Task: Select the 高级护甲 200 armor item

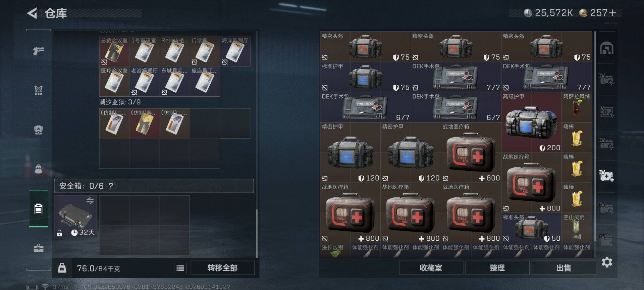Action: point(531,123)
